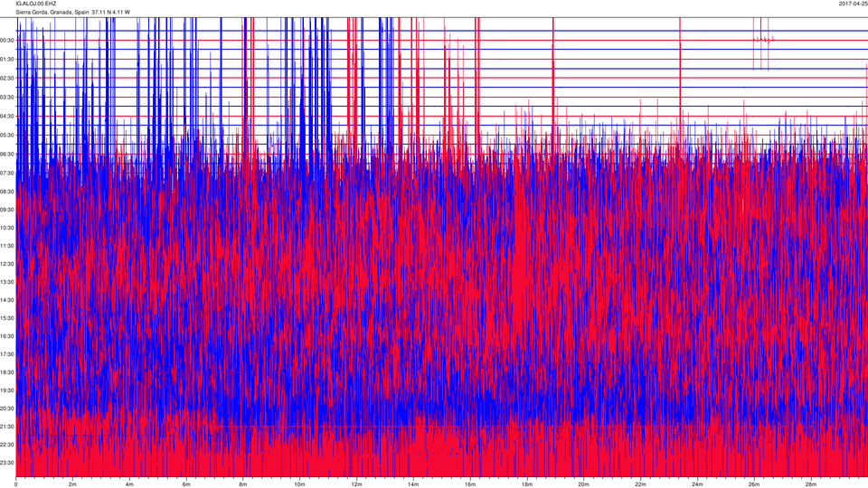The height and width of the screenshot is (488, 868).
Task: Click the 2m axis tick label
Action: click(72, 484)
